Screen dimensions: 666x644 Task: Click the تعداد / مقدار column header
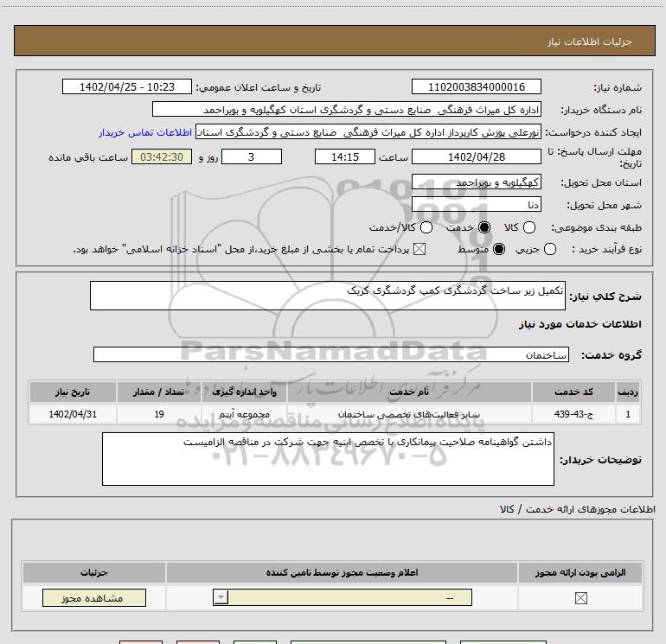[x=159, y=392]
